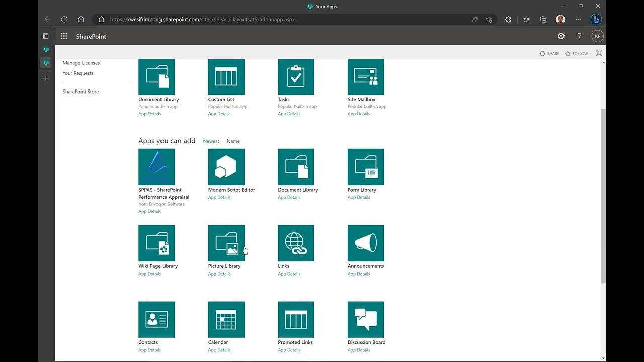
Task: Add the Site Mailbox app tile
Action: click(x=366, y=77)
